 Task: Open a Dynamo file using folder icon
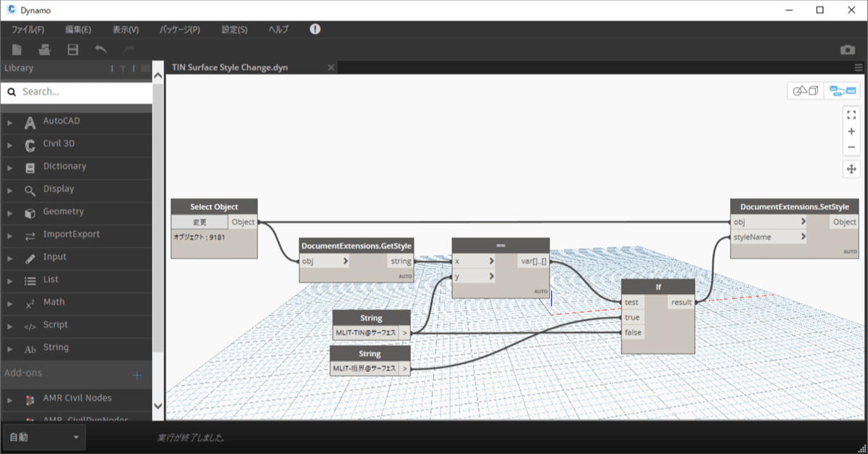click(x=43, y=49)
